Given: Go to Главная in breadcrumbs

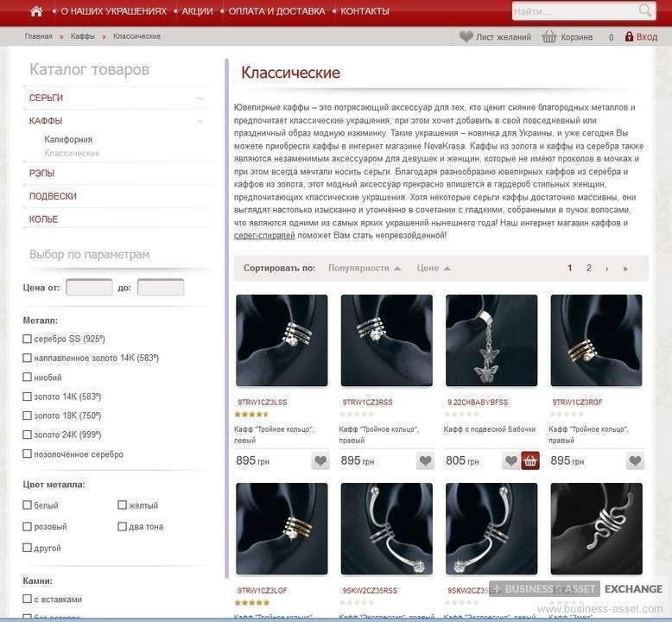Looking at the screenshot, I should click(x=39, y=36).
